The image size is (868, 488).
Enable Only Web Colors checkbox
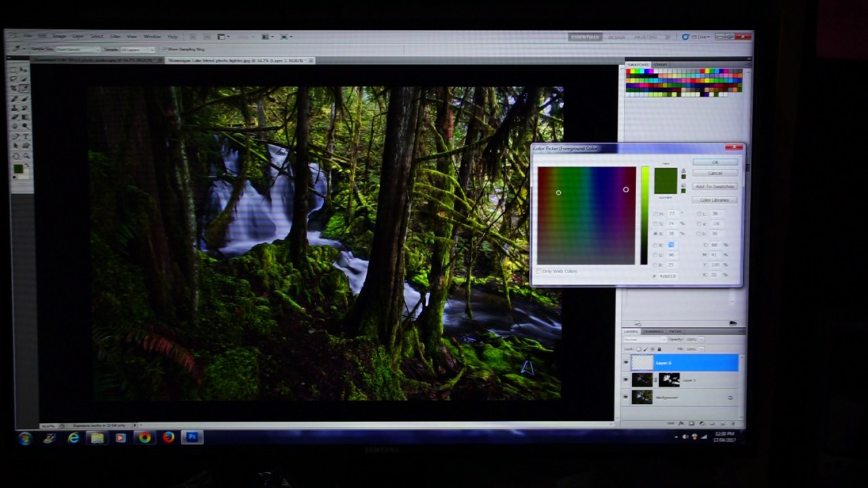point(540,271)
